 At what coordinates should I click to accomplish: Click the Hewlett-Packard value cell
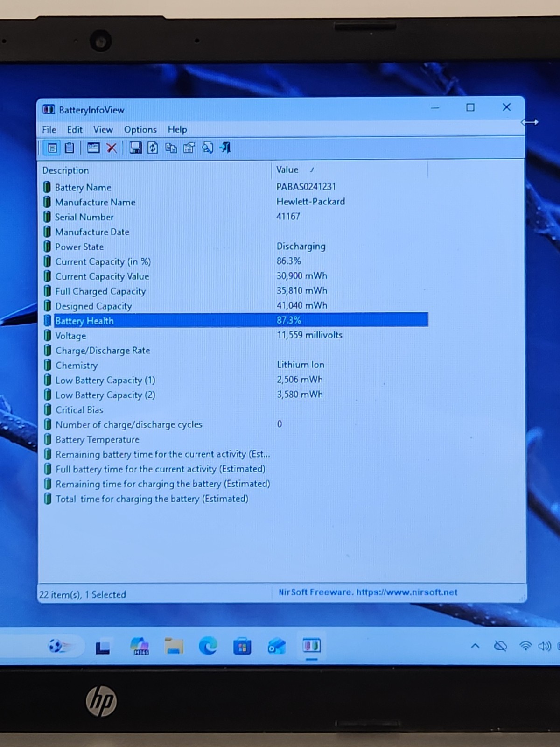311,202
